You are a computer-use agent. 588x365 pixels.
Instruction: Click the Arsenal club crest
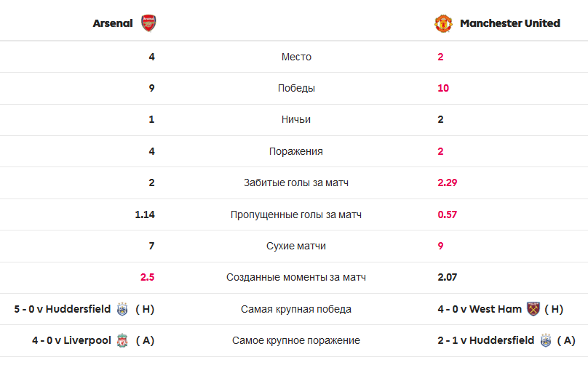click(148, 23)
